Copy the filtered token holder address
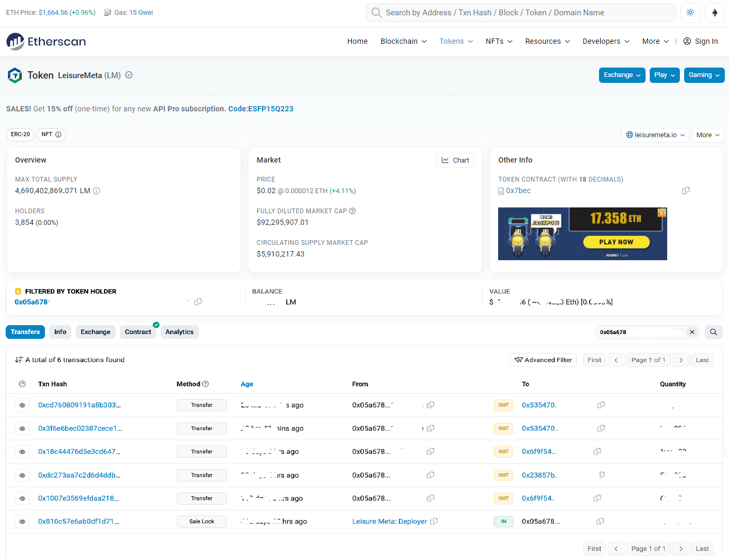Viewport: 729px width, 560px height. 198,302
